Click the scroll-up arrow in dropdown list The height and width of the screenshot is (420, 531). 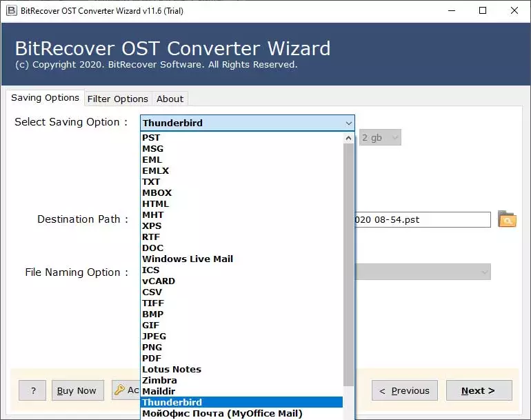348,138
